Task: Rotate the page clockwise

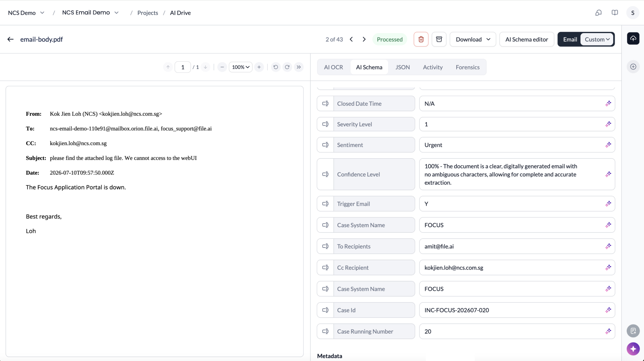Action: click(287, 67)
